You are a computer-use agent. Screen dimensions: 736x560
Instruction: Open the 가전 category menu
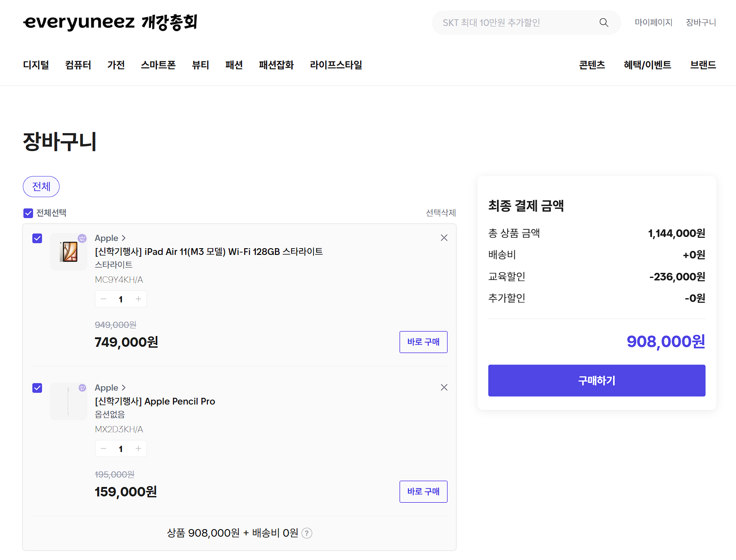point(116,65)
